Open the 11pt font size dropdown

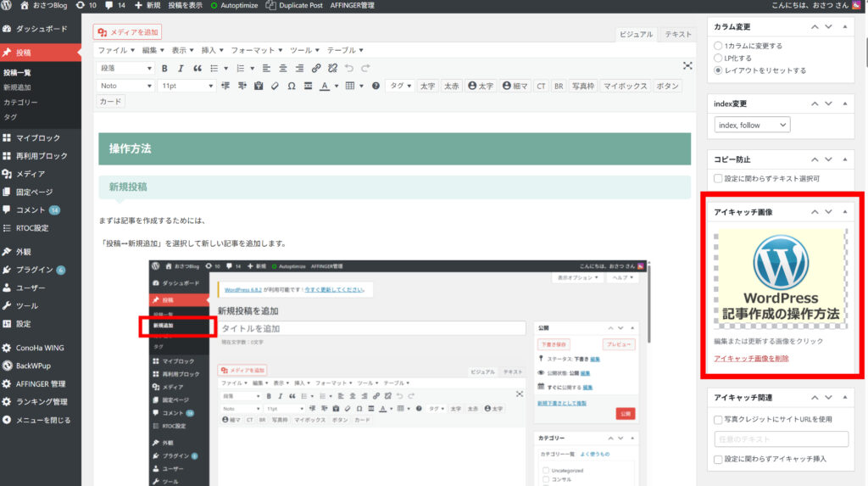187,86
